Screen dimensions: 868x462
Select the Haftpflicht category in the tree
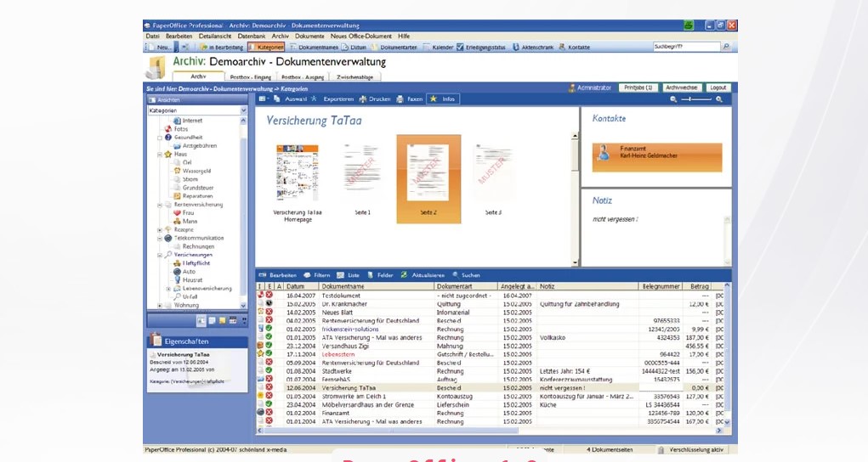click(196, 263)
